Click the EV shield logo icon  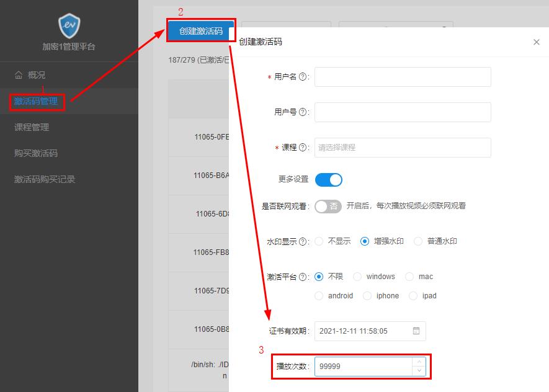click(x=68, y=26)
